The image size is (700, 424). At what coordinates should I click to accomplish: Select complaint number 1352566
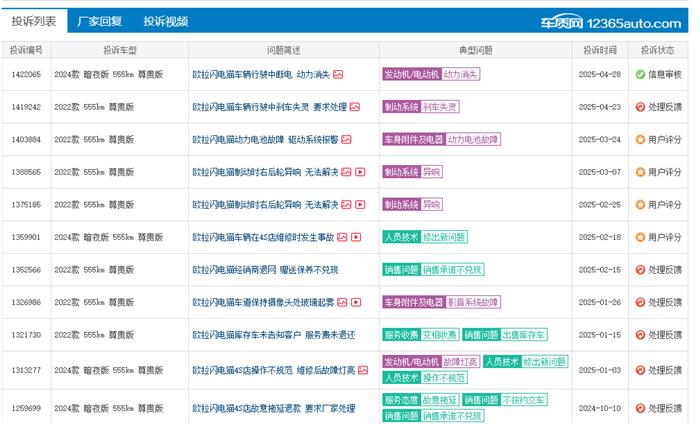26,270
